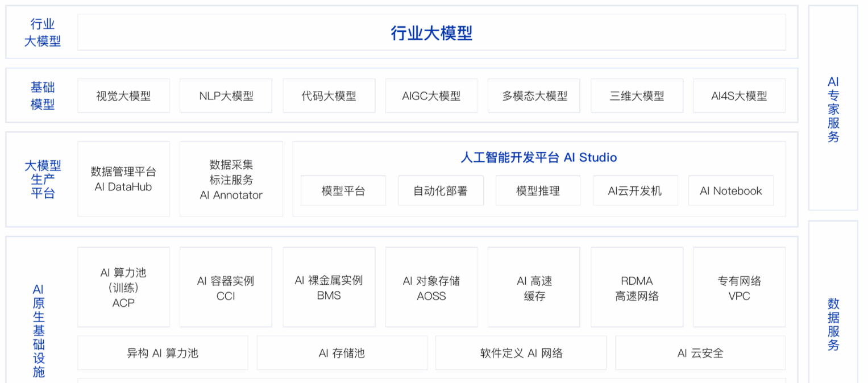
Task: Select AI云开发机
Action: pyautogui.click(x=635, y=190)
